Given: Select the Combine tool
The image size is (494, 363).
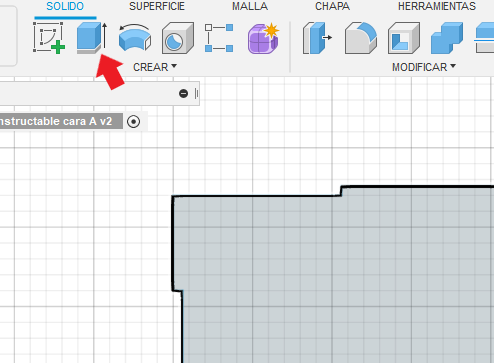Looking at the screenshot, I should [x=447, y=38].
